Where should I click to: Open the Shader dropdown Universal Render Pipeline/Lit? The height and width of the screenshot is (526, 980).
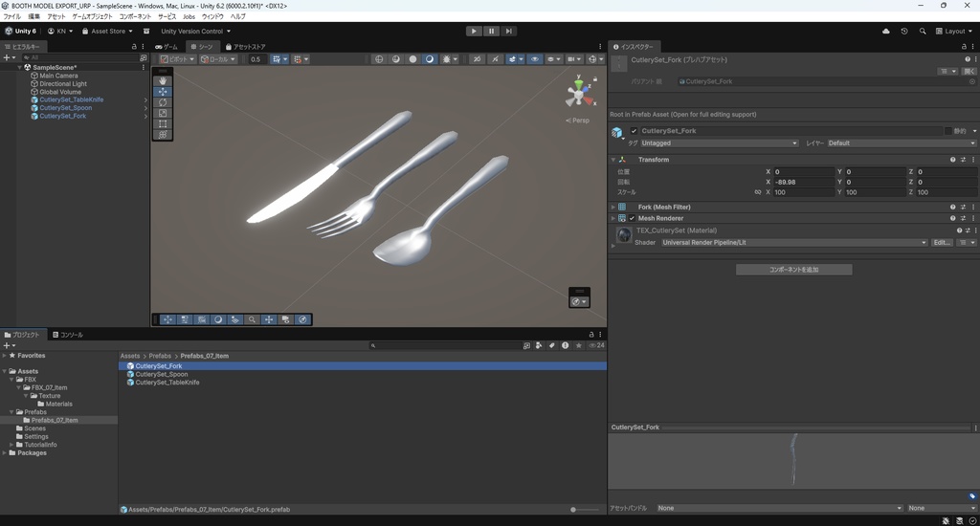tap(793, 242)
